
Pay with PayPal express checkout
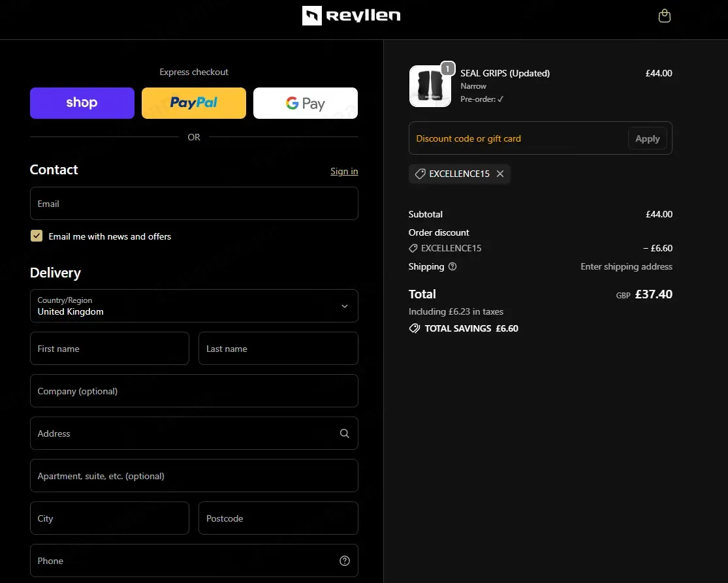194,103
